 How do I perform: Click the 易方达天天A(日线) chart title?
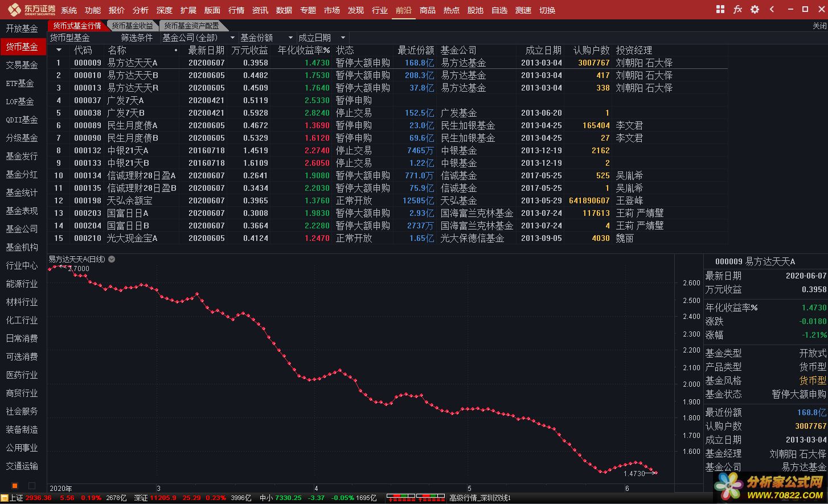coord(77,259)
